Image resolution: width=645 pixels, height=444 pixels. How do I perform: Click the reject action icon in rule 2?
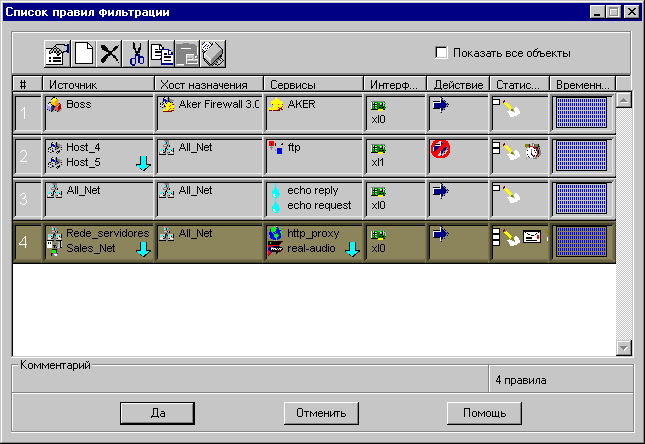click(439, 149)
